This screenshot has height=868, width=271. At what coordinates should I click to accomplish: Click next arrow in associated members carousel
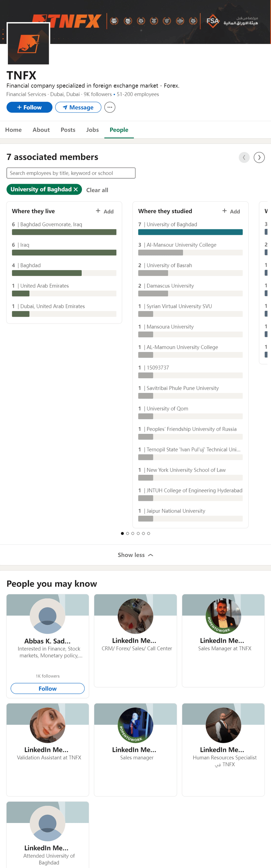point(259,157)
